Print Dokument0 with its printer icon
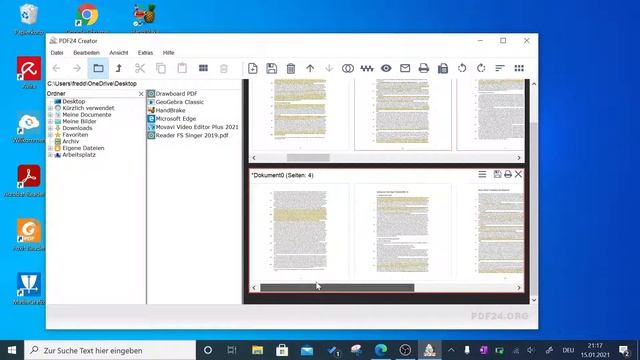This screenshot has width=640, height=360. (508, 174)
